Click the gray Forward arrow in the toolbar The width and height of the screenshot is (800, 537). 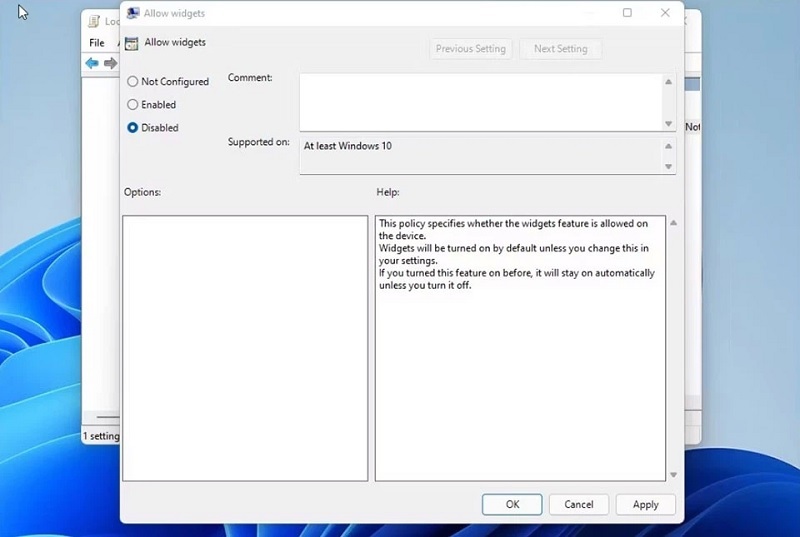pos(110,64)
